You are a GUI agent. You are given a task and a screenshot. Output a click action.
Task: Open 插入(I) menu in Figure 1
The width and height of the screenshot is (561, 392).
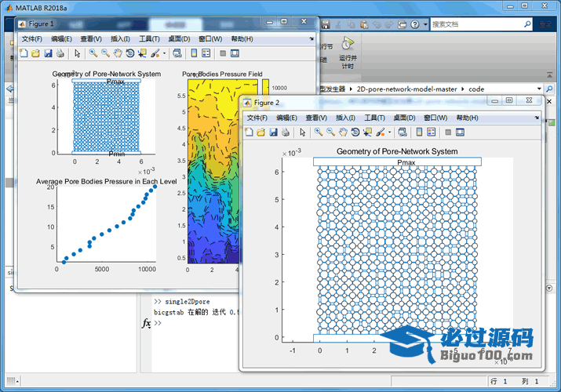[120, 39]
